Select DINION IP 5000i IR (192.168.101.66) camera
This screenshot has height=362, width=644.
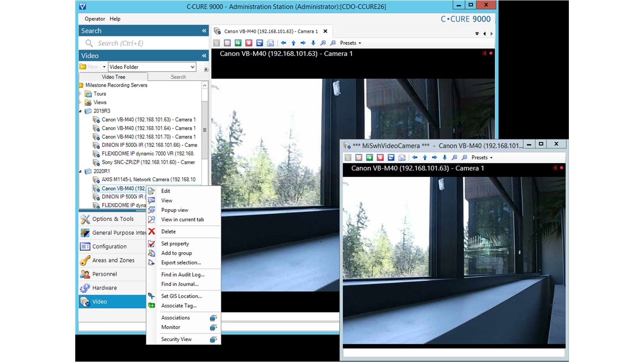pos(149,145)
